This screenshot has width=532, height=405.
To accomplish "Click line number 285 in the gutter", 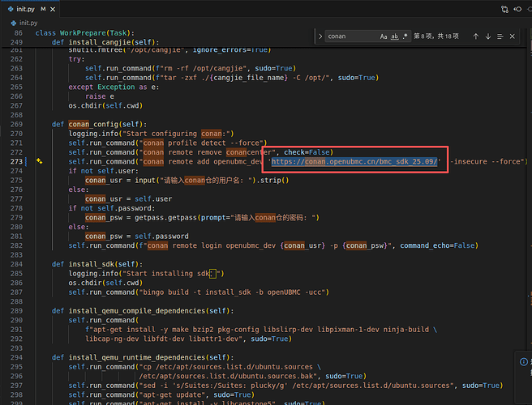I will [x=16, y=273].
